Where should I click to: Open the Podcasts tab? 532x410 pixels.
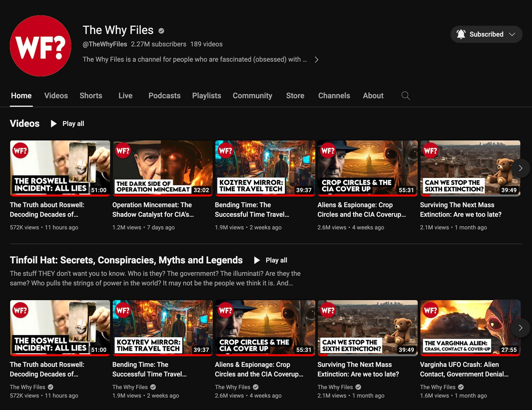[x=164, y=95]
